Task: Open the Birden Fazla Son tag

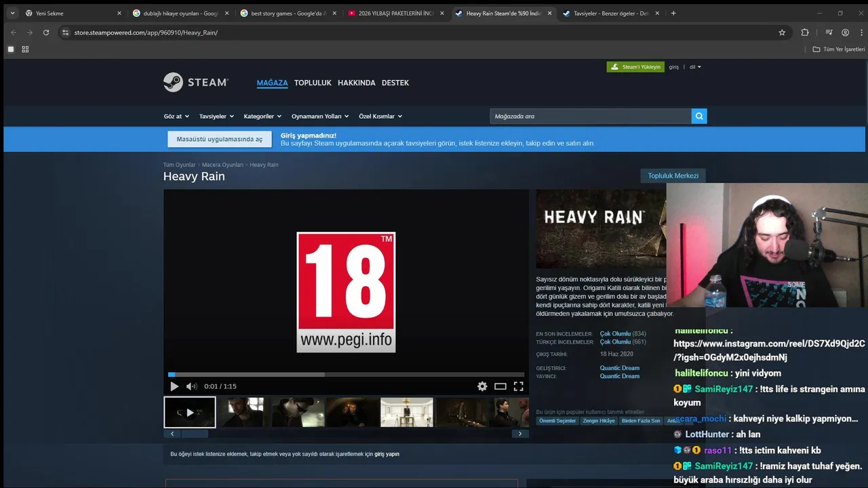Action: point(641,421)
